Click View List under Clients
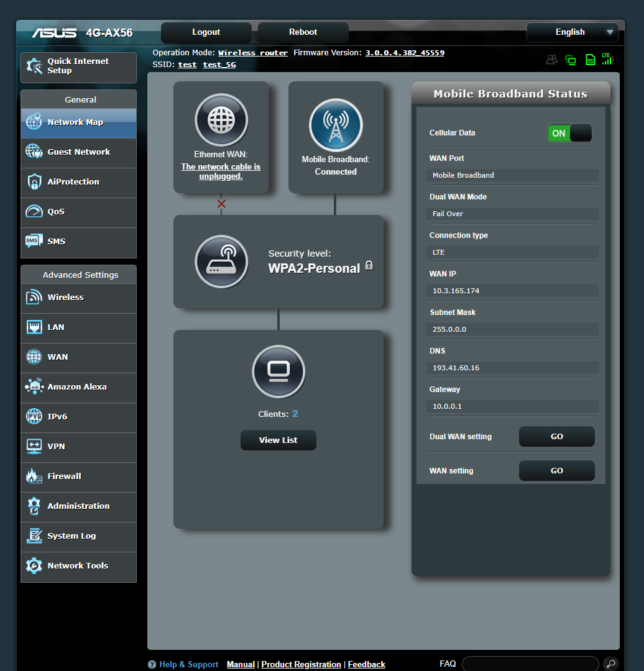 tap(278, 440)
